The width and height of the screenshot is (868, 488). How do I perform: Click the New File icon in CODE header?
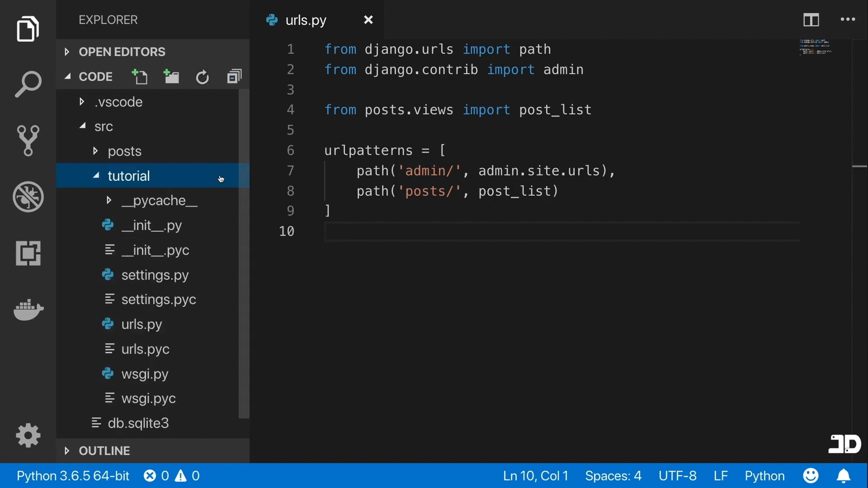click(140, 77)
